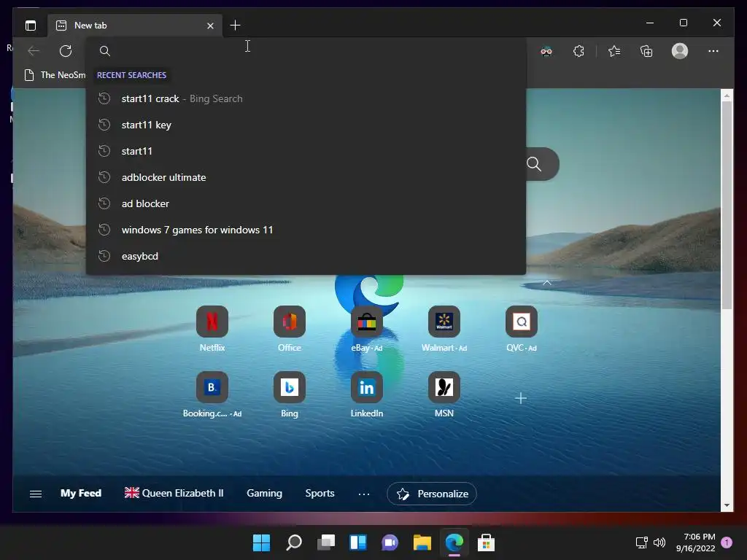Select the Queen Elizabeth II tab
The height and width of the screenshot is (560, 747).
pos(174,494)
